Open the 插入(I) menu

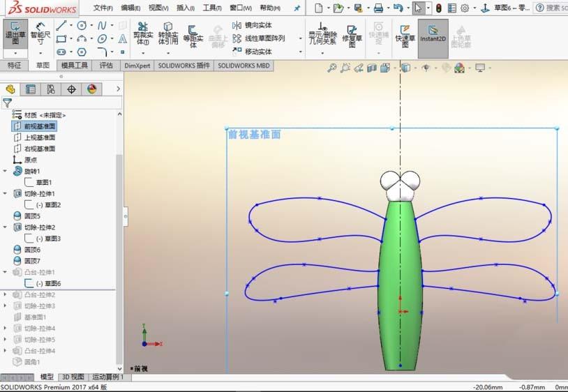click(x=186, y=8)
